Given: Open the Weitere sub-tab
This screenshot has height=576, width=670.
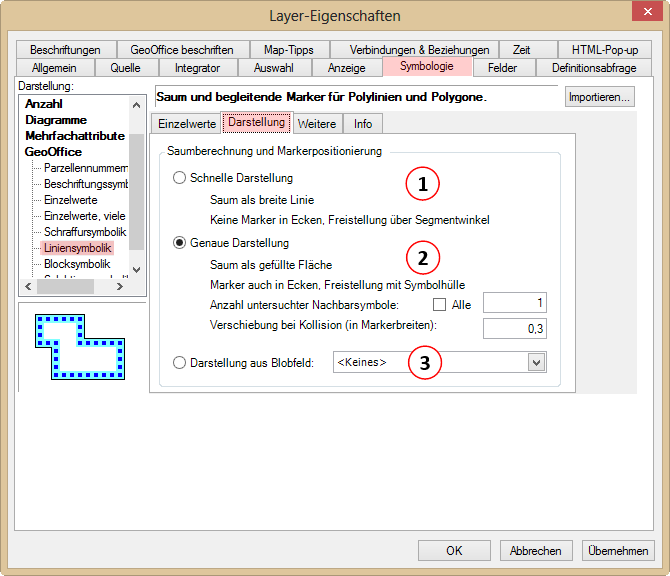Looking at the screenshot, I should tap(316, 124).
